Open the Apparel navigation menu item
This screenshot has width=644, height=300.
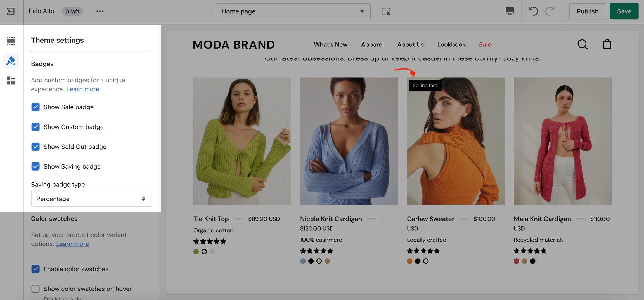pyautogui.click(x=372, y=44)
